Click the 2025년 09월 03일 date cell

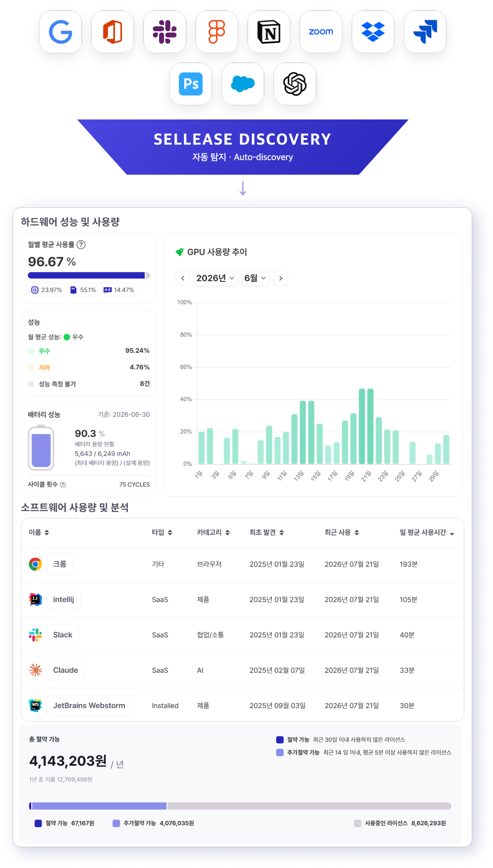277,706
